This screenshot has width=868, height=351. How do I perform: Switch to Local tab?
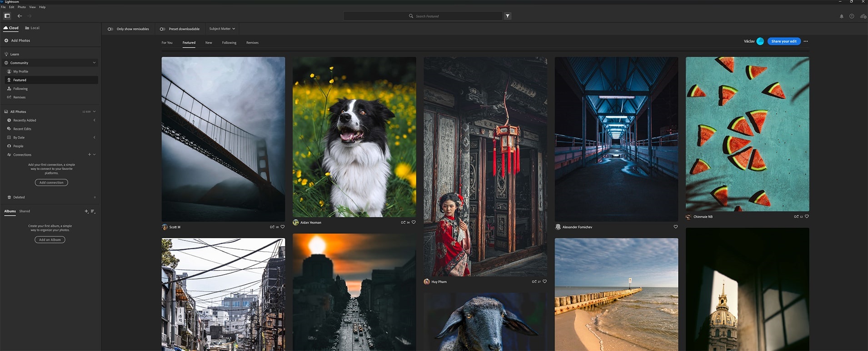[x=32, y=28]
